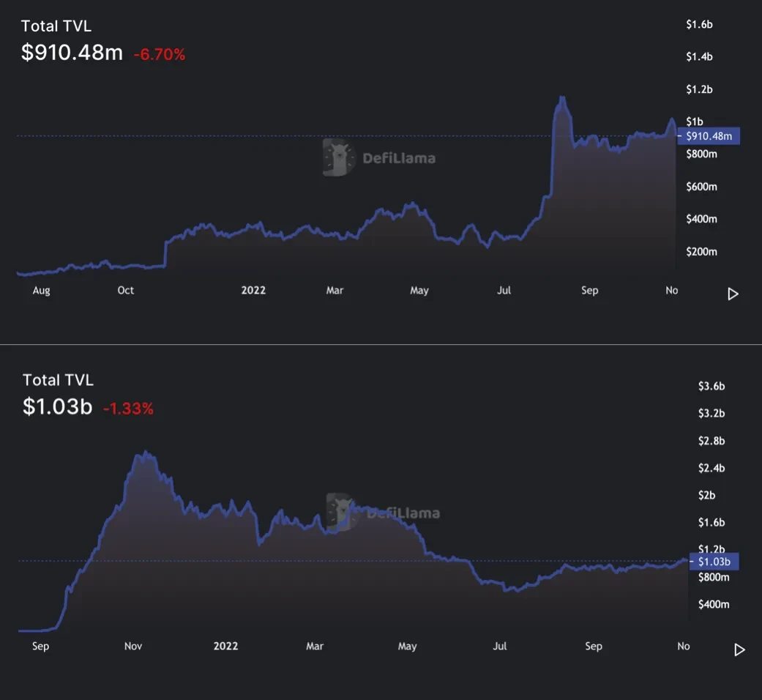Viewport: 762px width, 700px height.
Task: Click the $910.48m Total TVL value
Action: (x=72, y=53)
